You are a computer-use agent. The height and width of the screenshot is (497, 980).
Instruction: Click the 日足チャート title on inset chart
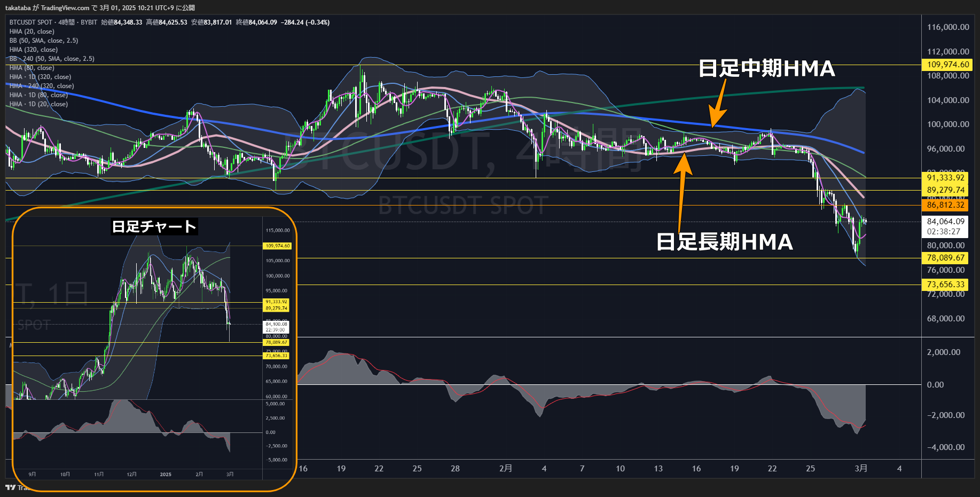click(154, 226)
